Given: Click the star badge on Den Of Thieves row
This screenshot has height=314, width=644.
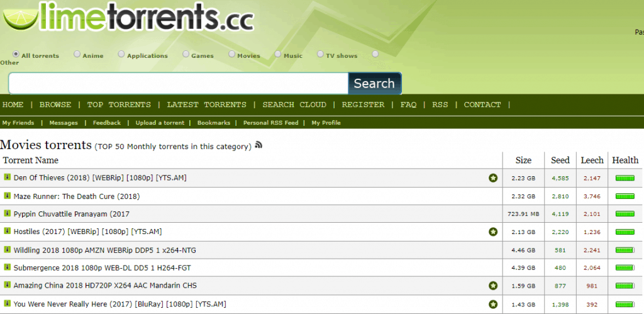Looking at the screenshot, I should pos(493,178).
